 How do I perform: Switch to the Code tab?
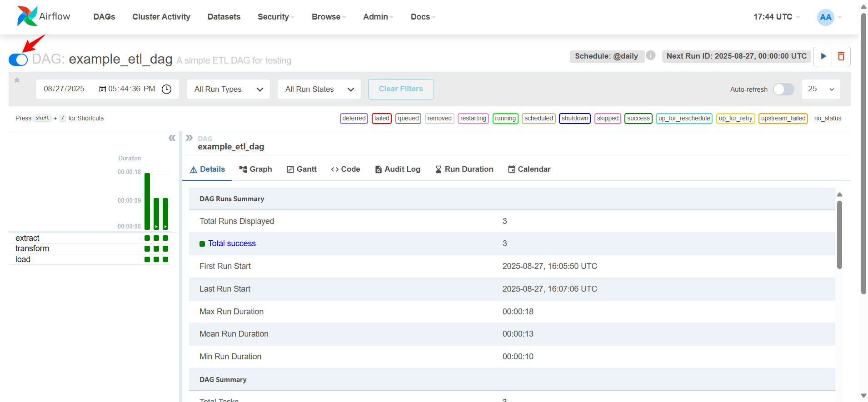point(345,169)
